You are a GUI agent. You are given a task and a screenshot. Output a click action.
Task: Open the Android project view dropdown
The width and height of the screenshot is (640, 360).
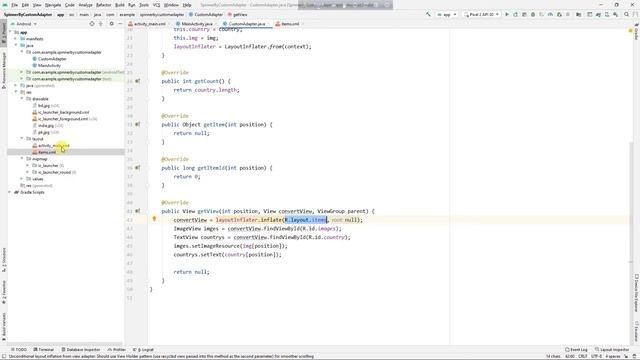24,24
